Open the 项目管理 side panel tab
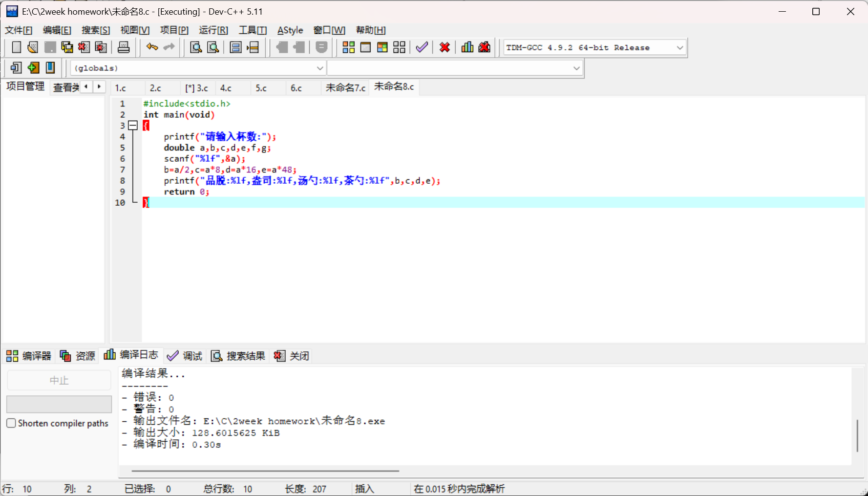The width and height of the screenshot is (868, 496). pyautogui.click(x=25, y=87)
